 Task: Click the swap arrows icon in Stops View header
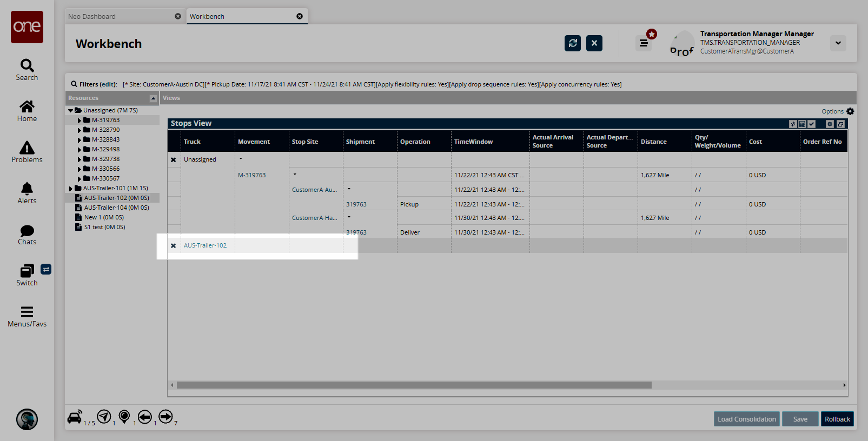tap(793, 124)
